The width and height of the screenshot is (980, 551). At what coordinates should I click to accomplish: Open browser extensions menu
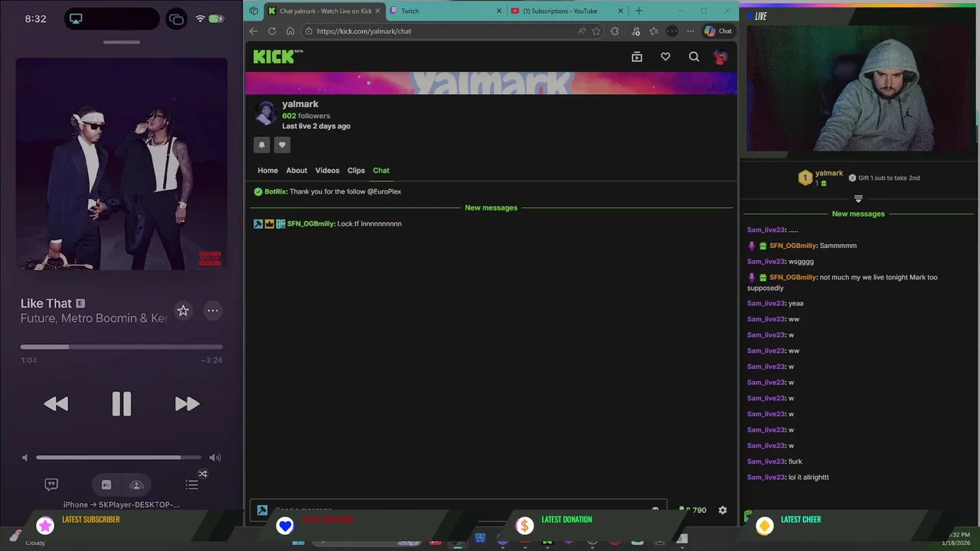tap(615, 31)
